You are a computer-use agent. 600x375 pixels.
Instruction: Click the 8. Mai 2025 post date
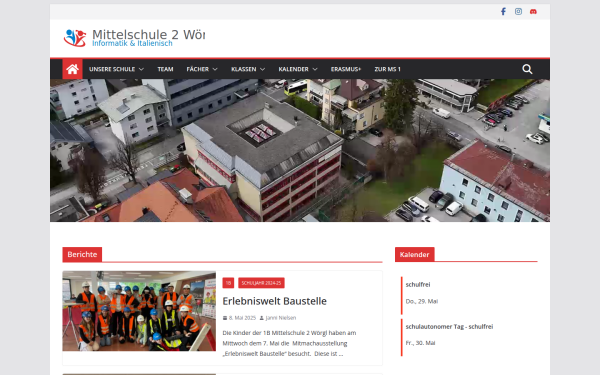(242, 318)
